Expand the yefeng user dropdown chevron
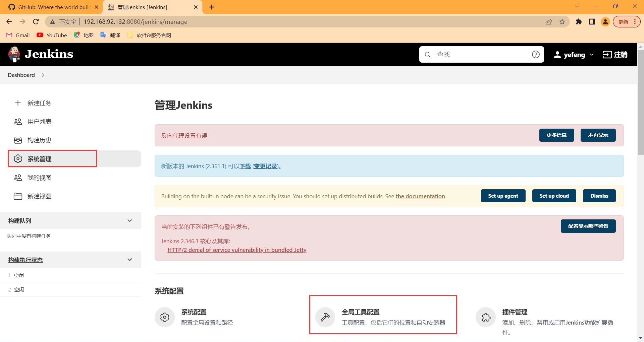The image size is (644, 342). [592, 55]
